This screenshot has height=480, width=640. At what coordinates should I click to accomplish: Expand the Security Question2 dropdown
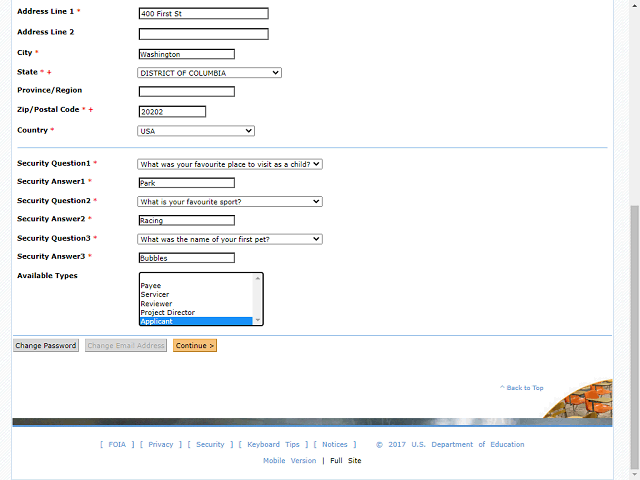(x=229, y=202)
